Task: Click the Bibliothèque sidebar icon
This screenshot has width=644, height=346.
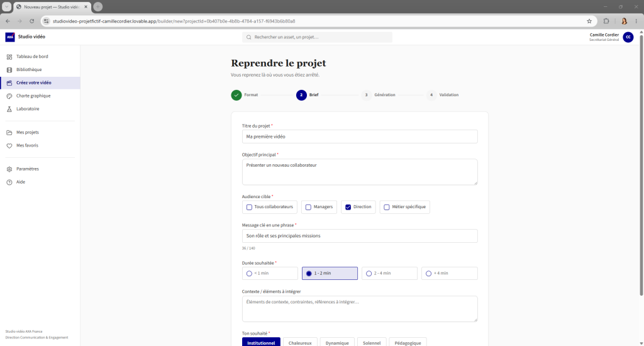Action: click(x=9, y=70)
